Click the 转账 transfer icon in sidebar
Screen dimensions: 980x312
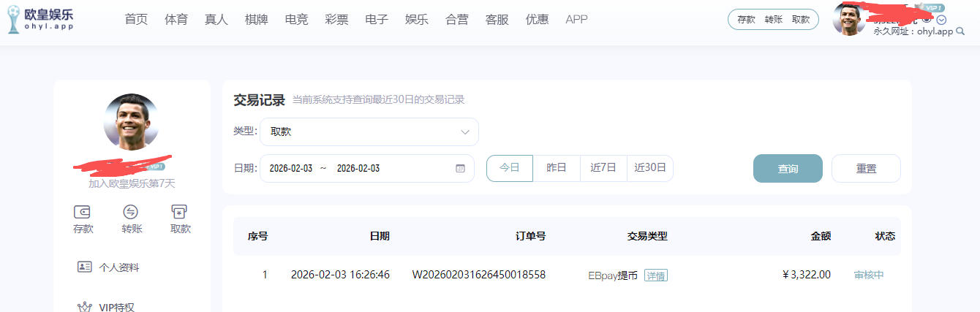pos(131,212)
